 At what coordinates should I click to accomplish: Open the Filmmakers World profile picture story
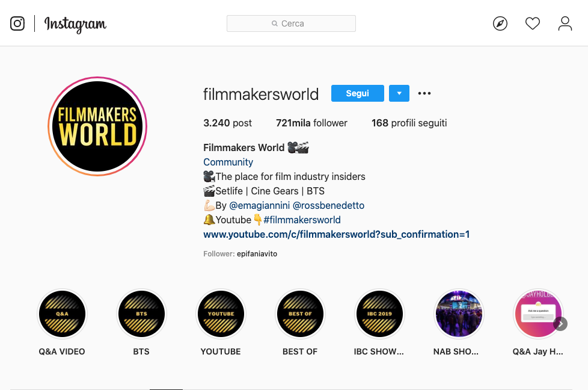pyautogui.click(x=97, y=126)
